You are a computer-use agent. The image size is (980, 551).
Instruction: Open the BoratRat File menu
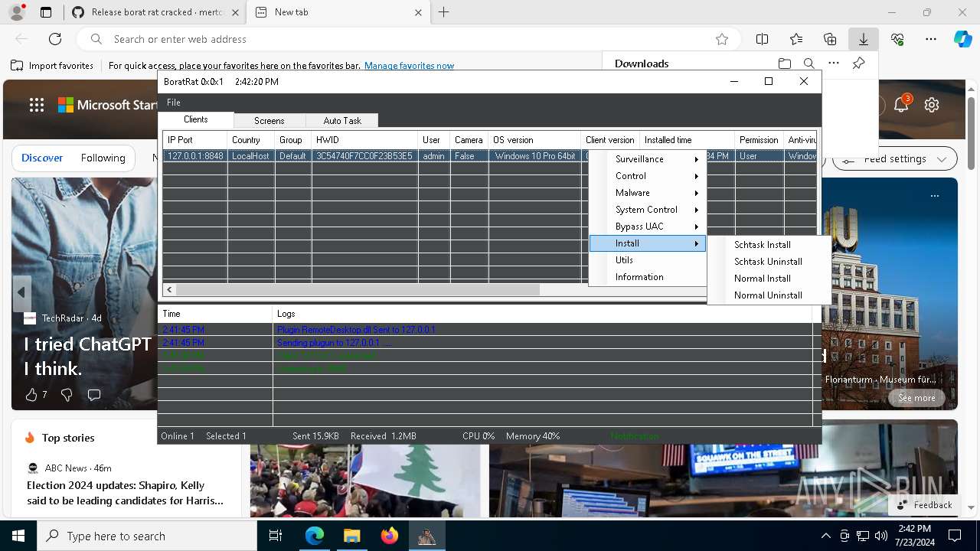(174, 103)
